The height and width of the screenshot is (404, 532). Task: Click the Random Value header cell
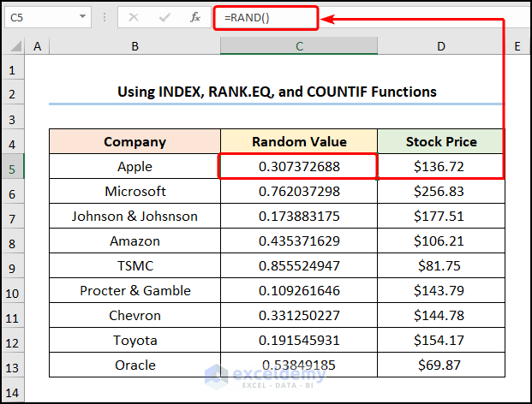pyautogui.click(x=299, y=142)
